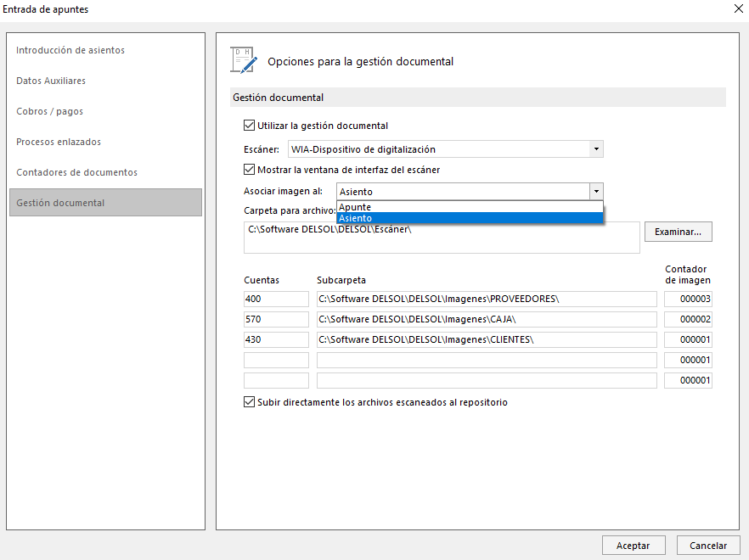Click the CAJA subcarpeta path field

coord(487,319)
